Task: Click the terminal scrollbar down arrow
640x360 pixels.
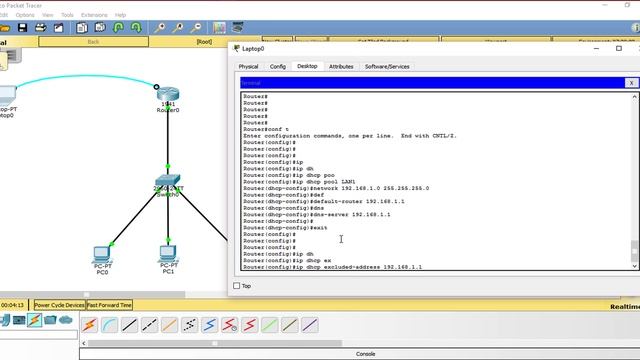Action: tap(634, 266)
